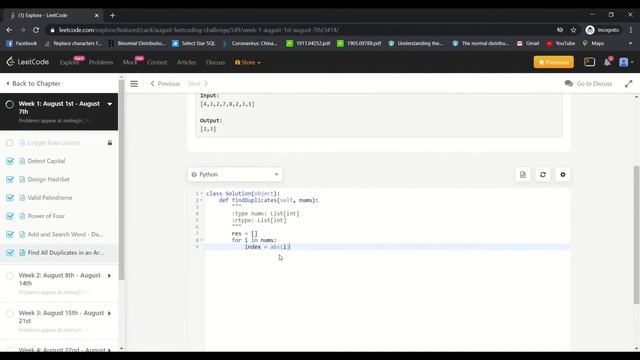Open the Gmail bookmark

pyautogui.click(x=528, y=43)
